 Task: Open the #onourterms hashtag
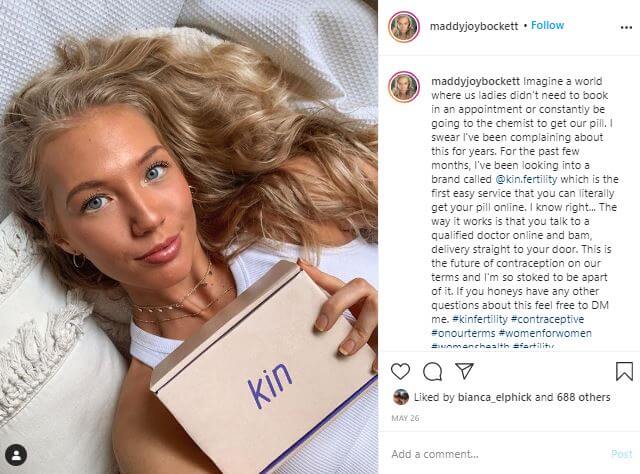463,333
